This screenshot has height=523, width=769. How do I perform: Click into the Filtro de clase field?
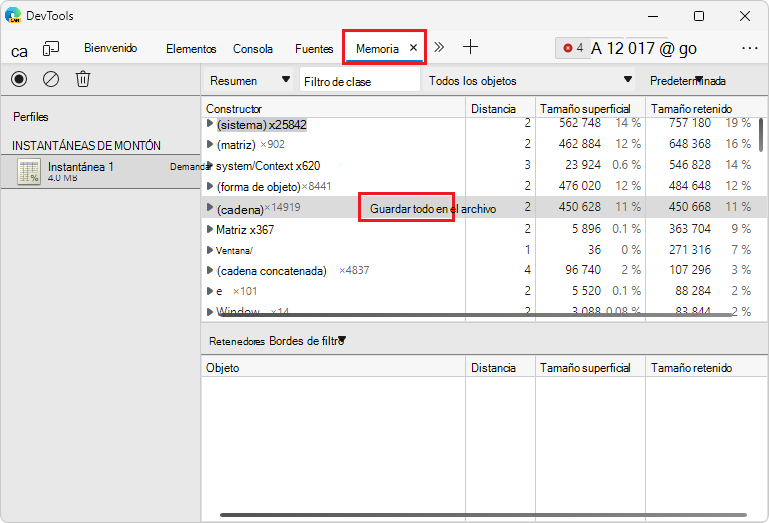point(359,81)
